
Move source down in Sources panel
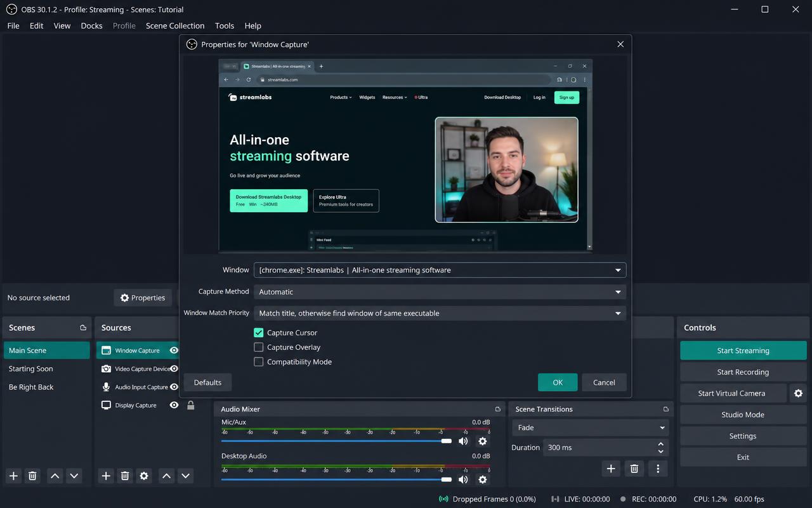point(185,476)
